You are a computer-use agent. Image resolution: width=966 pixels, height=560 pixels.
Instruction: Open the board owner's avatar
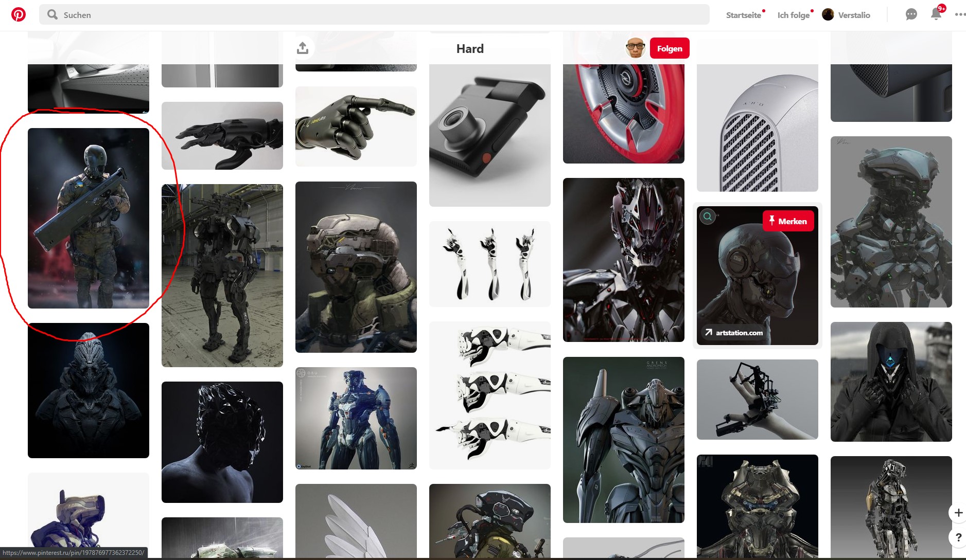tap(636, 48)
